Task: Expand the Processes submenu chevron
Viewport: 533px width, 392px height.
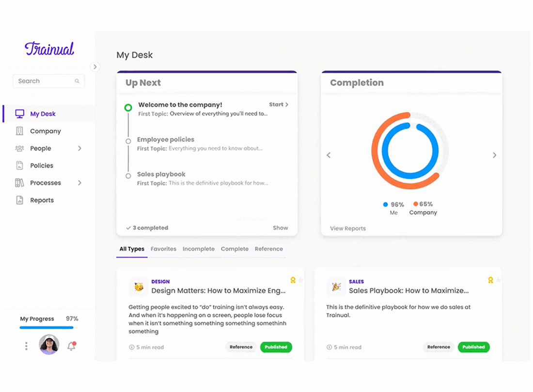Action: [x=79, y=182]
